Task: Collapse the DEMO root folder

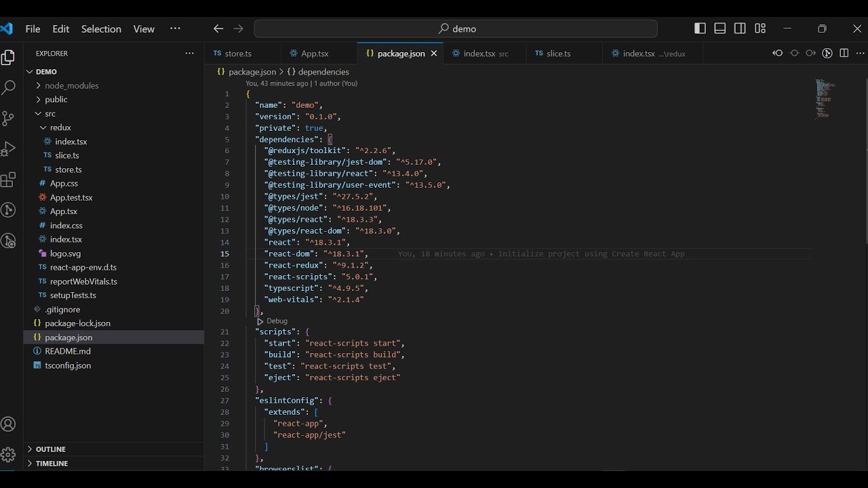Action: point(114,71)
